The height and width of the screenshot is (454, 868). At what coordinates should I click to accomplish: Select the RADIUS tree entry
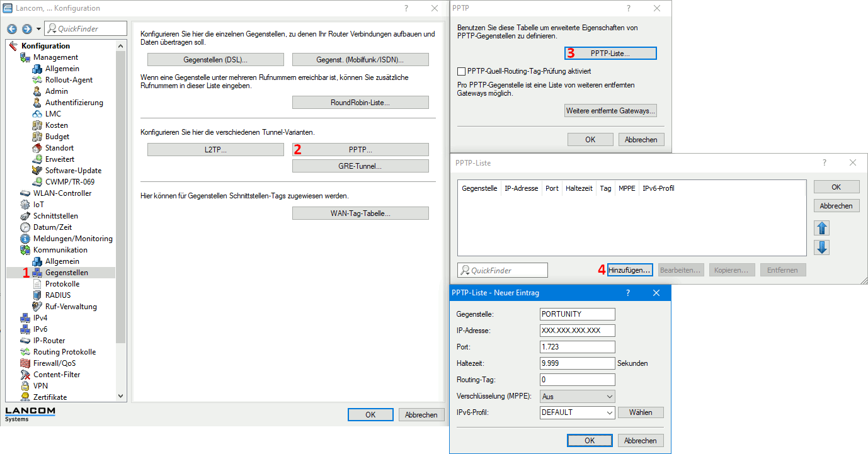(x=58, y=295)
